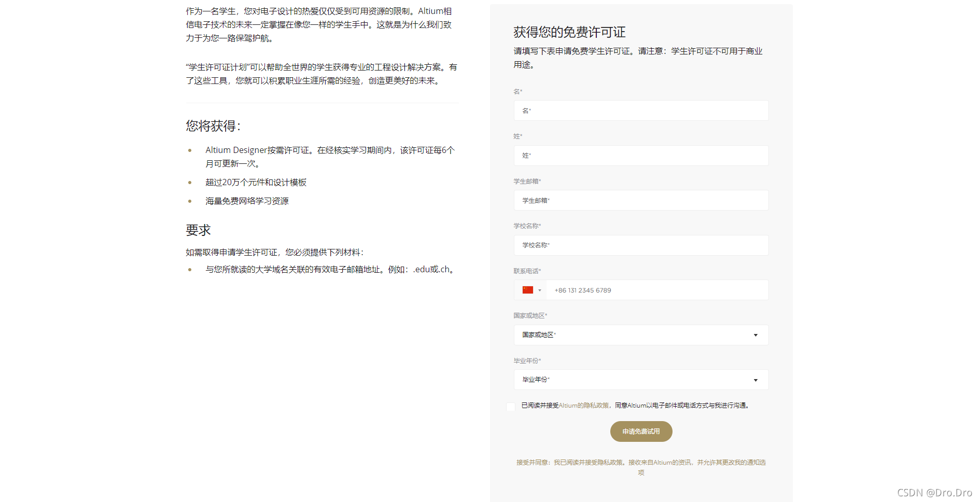The width and height of the screenshot is (980, 502).
Task: Click the 超过20万个元件和设计模板 bullet item
Action: (x=256, y=183)
